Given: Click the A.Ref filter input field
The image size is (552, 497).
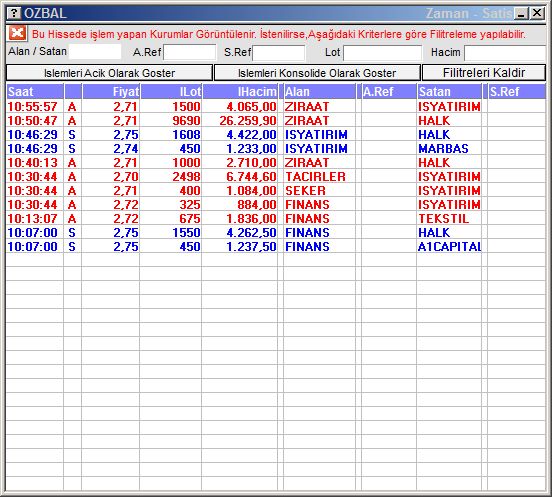Looking at the screenshot, I should click(189, 52).
